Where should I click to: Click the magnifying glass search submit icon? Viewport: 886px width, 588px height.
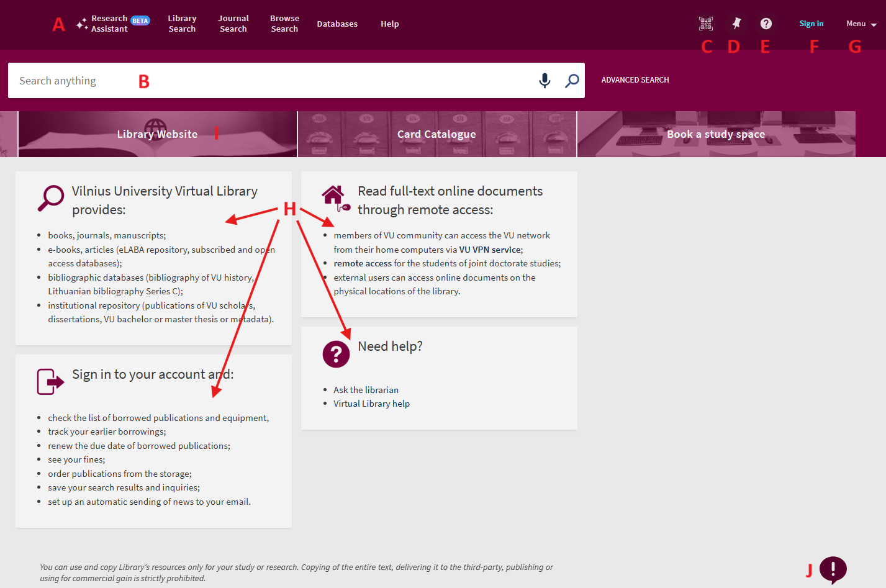coord(572,81)
